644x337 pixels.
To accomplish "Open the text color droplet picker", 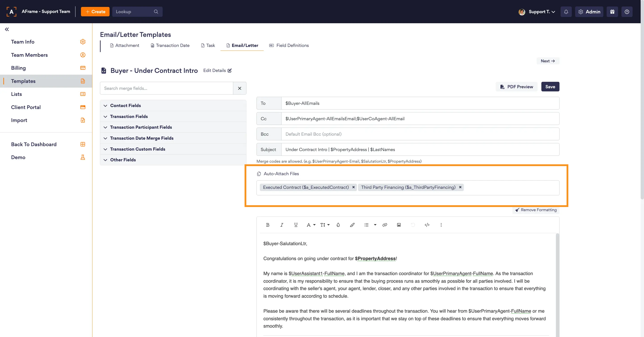I will click(x=338, y=225).
